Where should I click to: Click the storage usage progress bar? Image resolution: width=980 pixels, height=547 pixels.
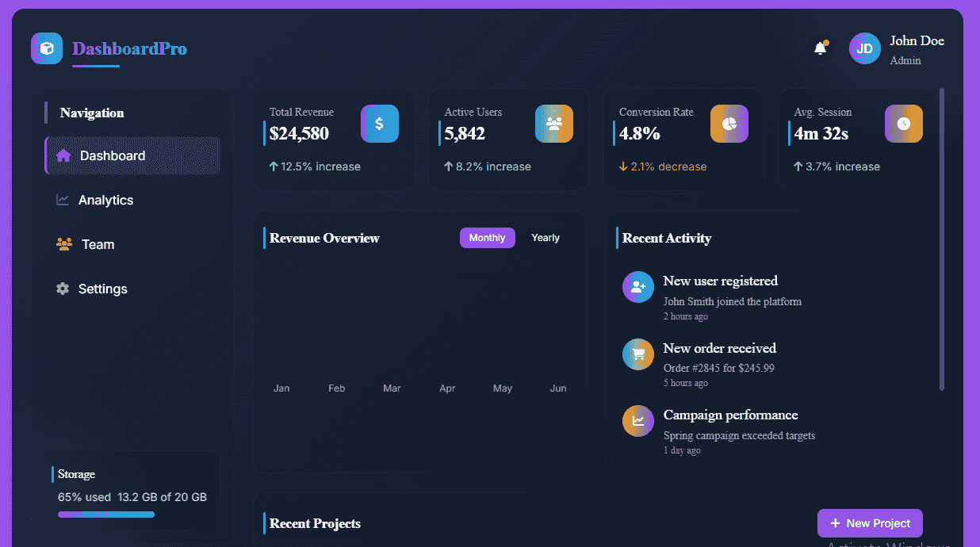click(x=132, y=514)
